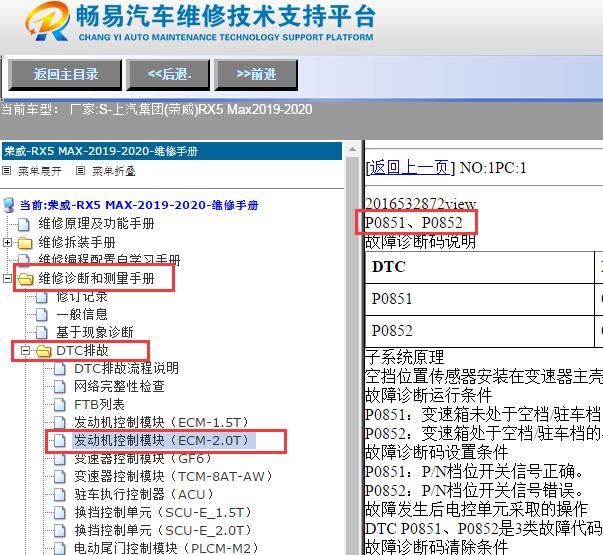Click the page icon of ECM-1.5T entry
Image resolution: width=603 pixels, height=555 pixels.
60,423
